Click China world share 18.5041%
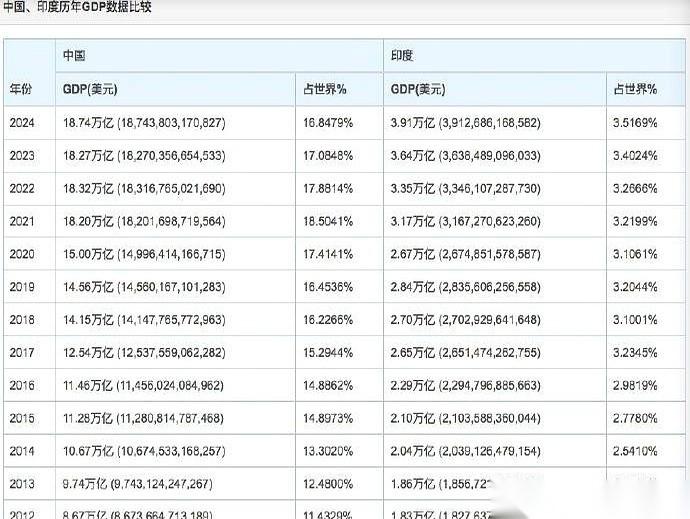 (328, 221)
